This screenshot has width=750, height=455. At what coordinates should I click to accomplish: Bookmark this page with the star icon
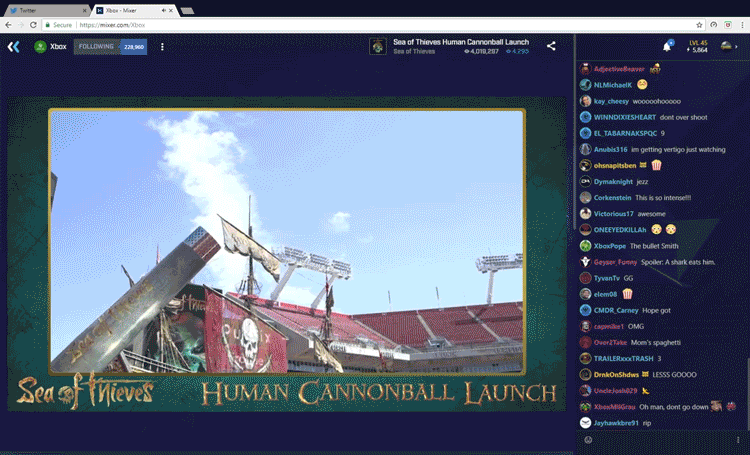[x=699, y=25]
